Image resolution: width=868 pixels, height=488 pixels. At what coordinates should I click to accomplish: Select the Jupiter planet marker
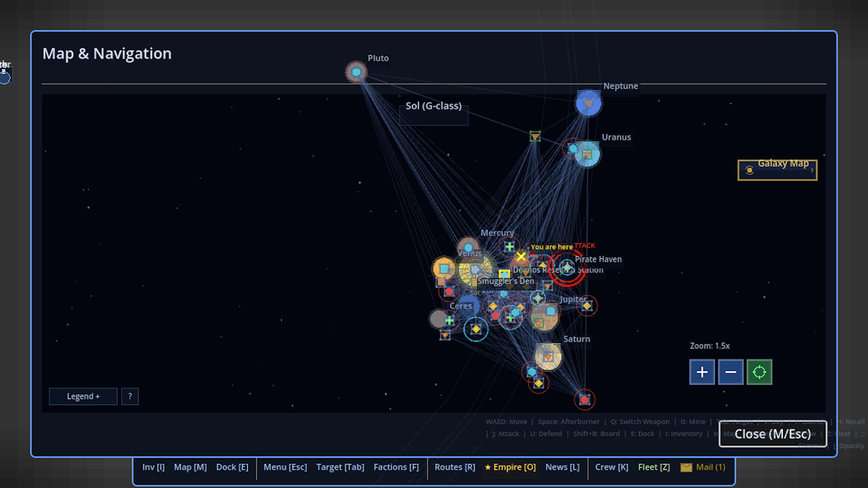point(545,317)
